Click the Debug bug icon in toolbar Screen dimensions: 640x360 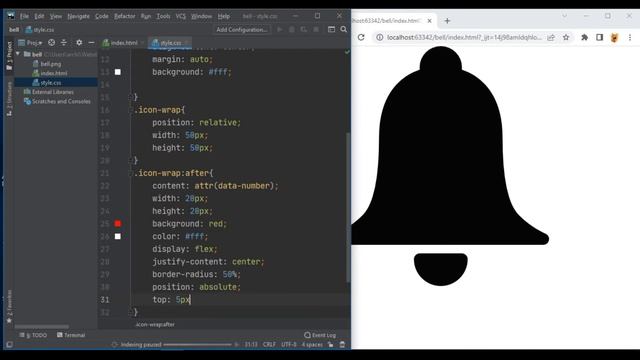tap(292, 29)
